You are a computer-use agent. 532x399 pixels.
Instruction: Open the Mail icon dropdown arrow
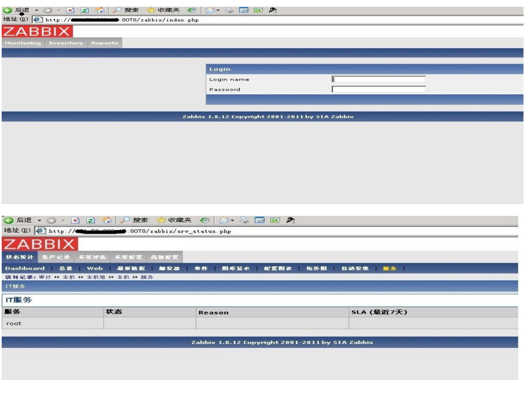pos(218,9)
